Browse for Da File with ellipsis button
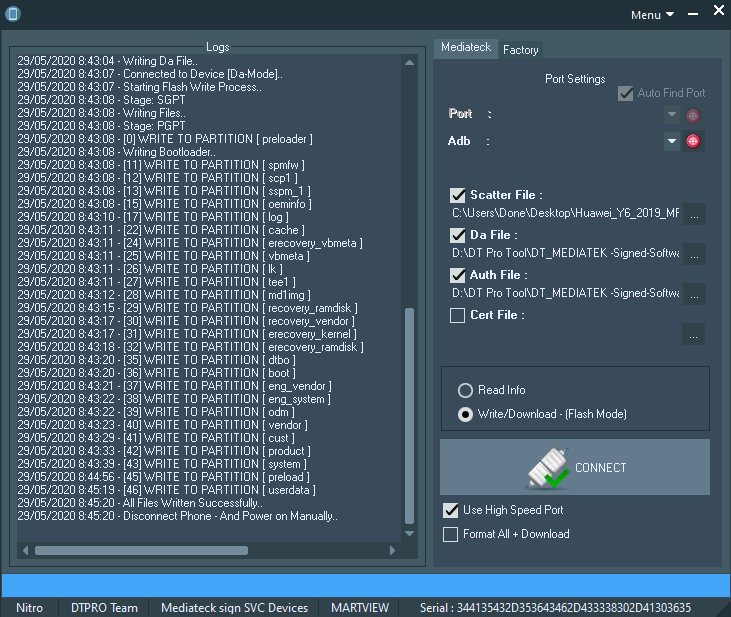 [694, 254]
